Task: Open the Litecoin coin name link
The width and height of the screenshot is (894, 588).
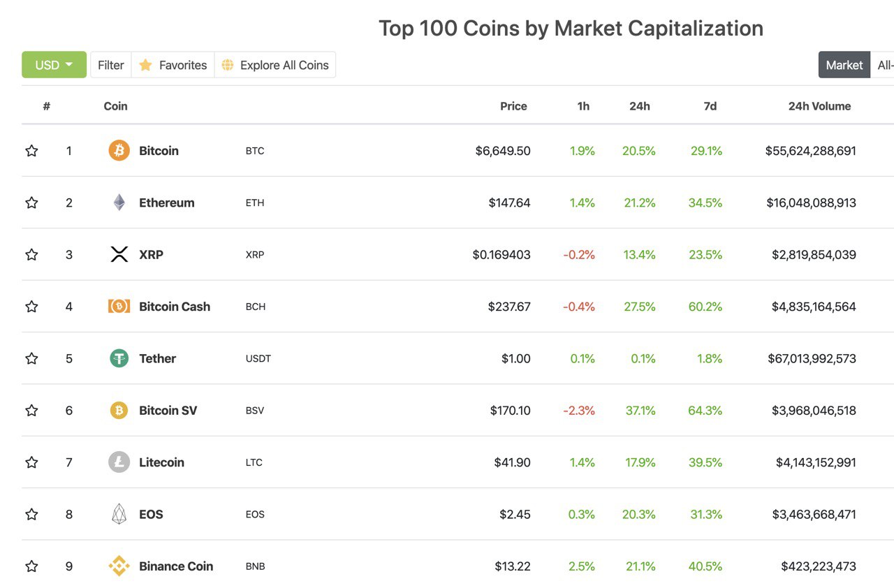Action: 161,462
